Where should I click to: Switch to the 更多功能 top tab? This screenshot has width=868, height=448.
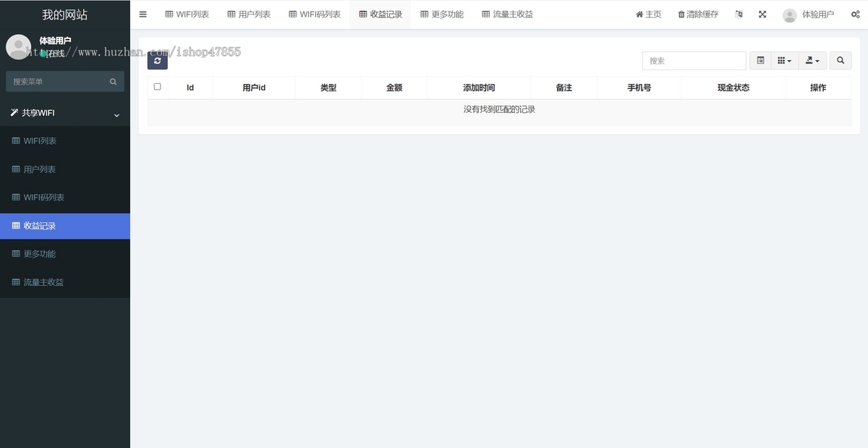click(442, 14)
